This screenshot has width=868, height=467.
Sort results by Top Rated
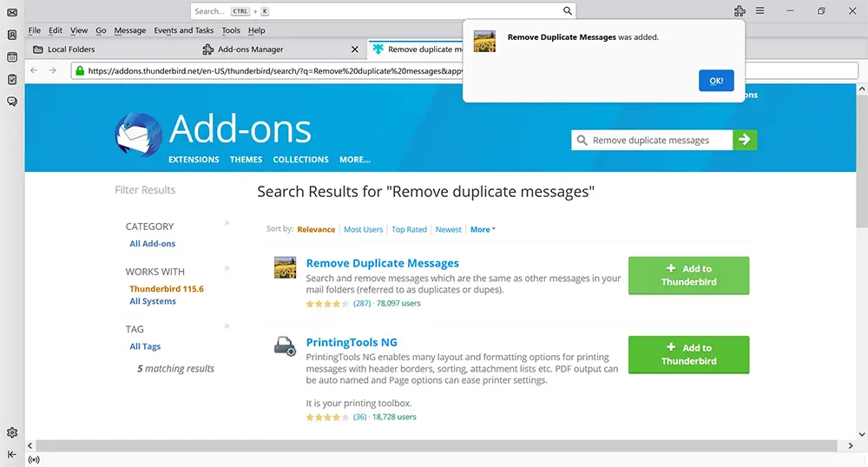click(x=409, y=229)
